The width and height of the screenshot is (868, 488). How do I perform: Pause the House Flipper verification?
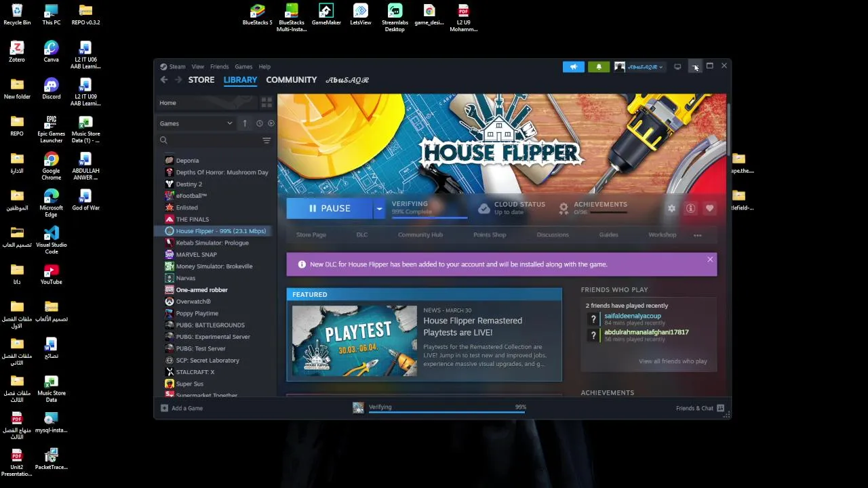(329, 208)
